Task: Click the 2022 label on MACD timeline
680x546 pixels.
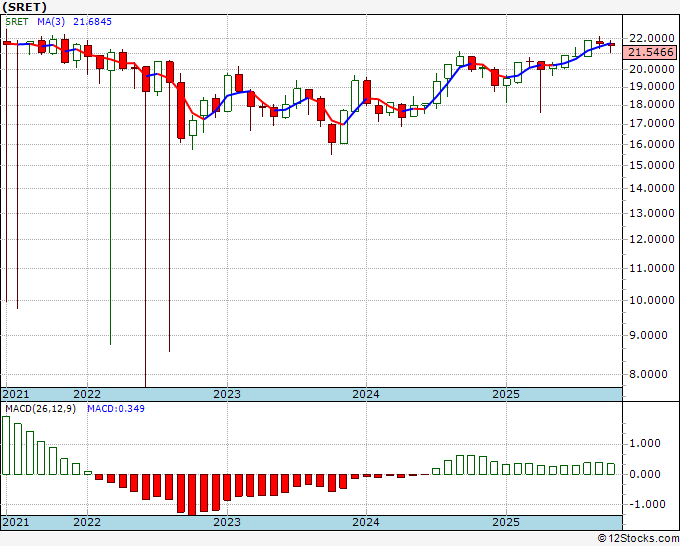Action: (x=87, y=522)
